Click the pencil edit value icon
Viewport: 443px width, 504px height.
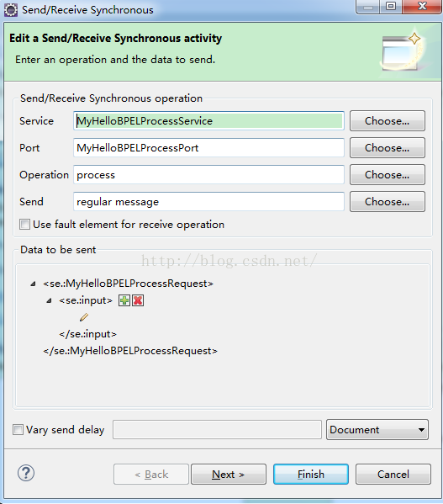point(84,317)
